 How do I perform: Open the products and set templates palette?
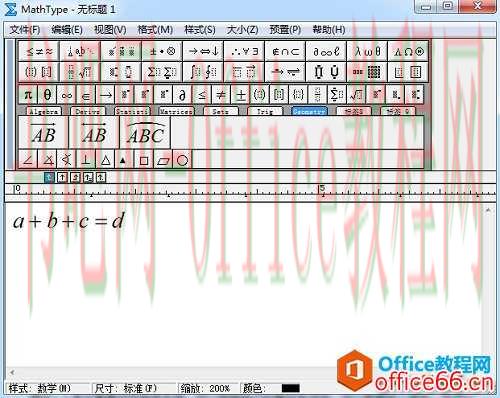coord(326,72)
